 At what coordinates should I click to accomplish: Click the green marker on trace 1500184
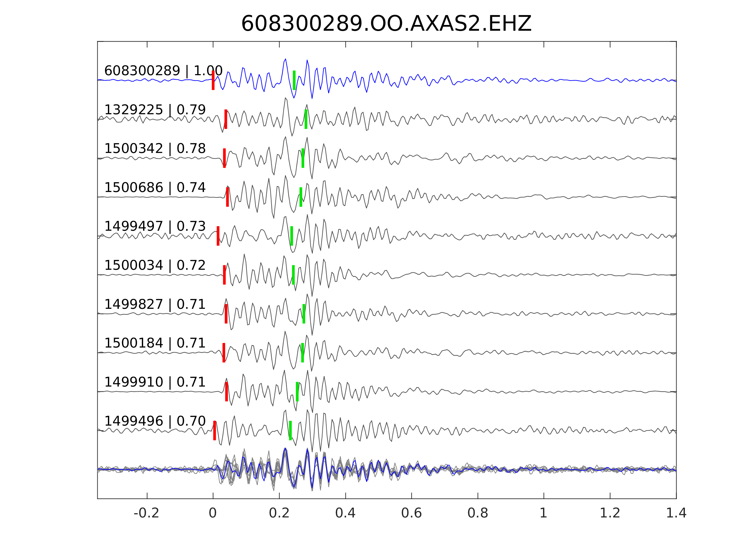tap(303, 353)
